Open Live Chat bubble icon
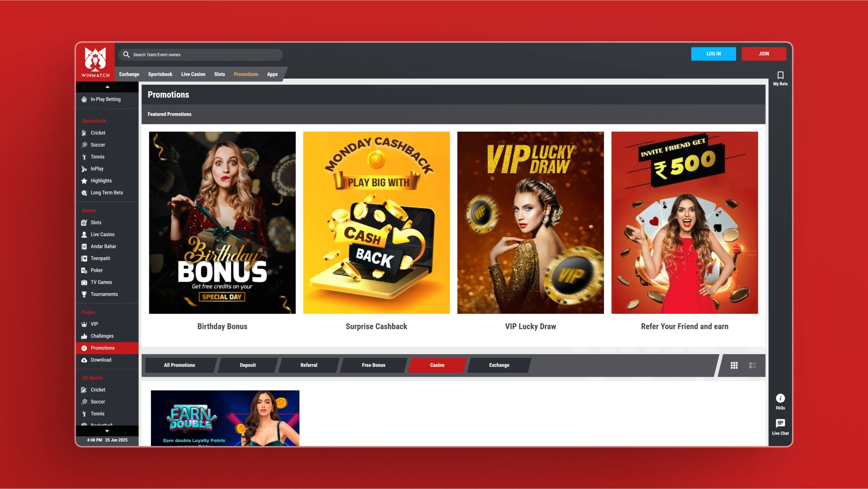 pos(780,423)
